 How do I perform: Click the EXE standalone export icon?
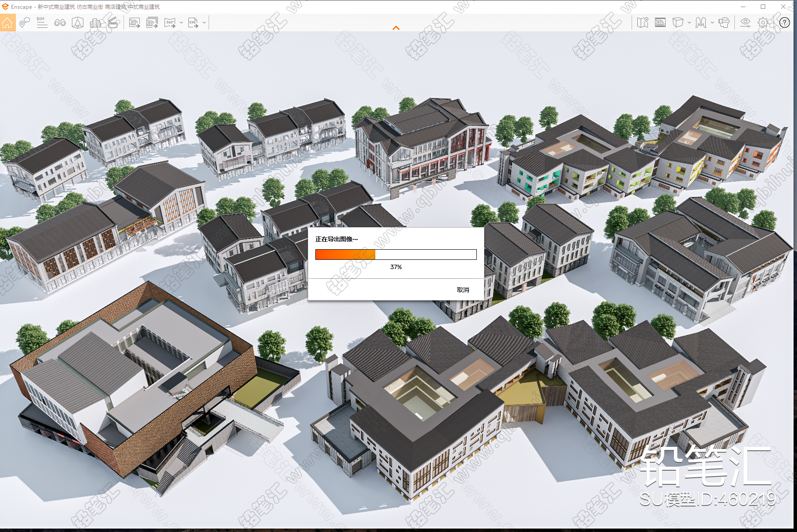[193, 22]
